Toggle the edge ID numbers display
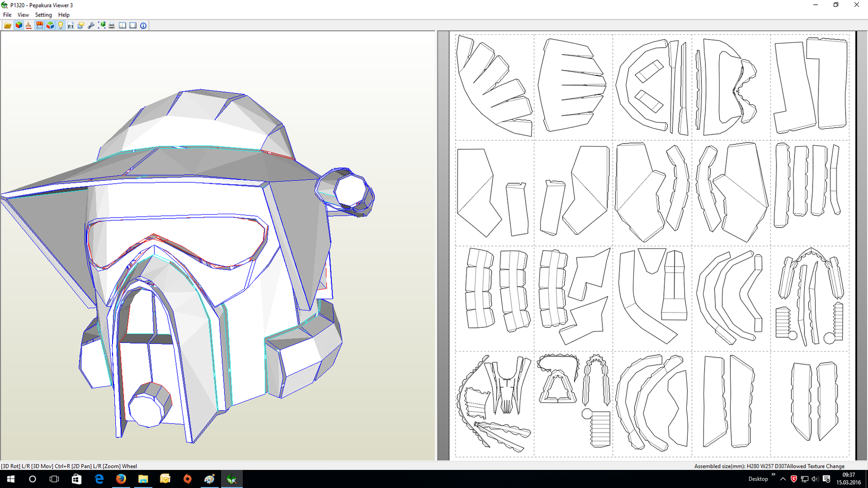The image size is (868, 488). click(x=39, y=25)
